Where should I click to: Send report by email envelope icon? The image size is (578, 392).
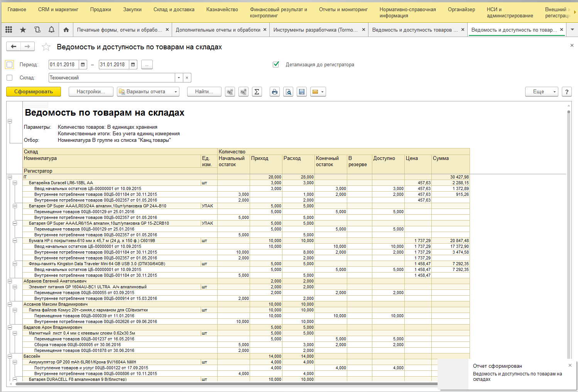click(315, 92)
